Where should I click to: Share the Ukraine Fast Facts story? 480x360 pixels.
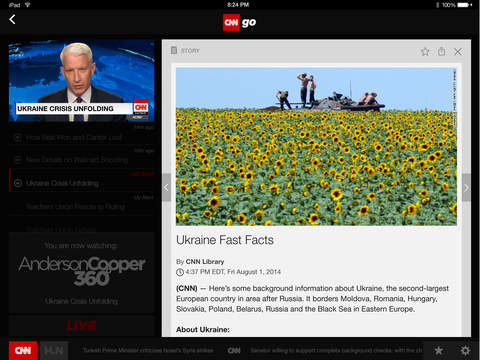(x=441, y=51)
